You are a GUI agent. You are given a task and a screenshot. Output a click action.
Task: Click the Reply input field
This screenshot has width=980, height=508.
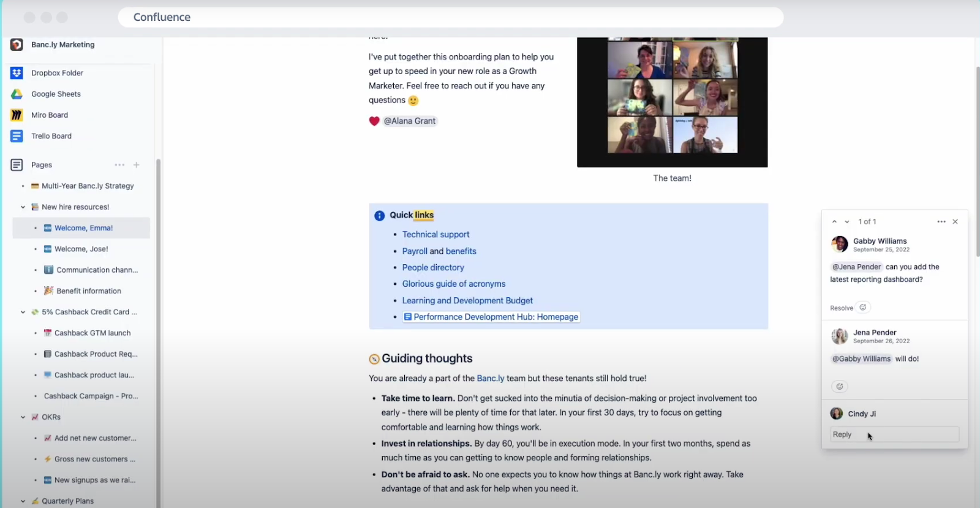894,434
